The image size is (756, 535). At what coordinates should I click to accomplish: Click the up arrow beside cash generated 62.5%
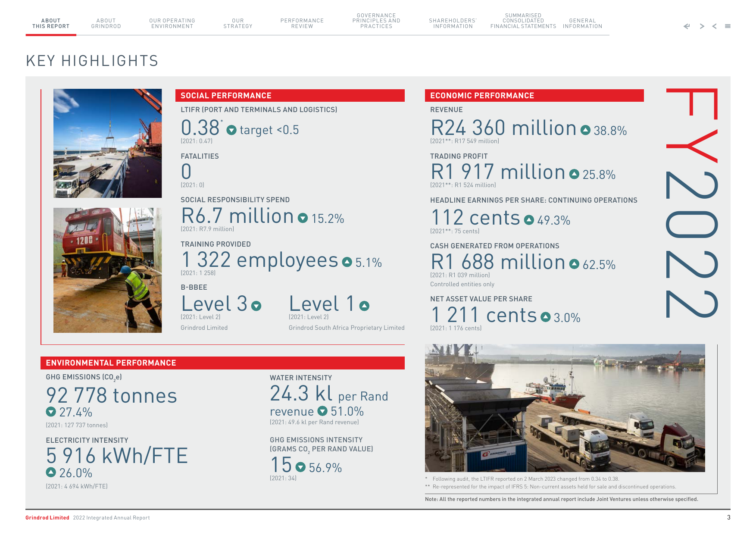pyautogui.click(x=574, y=264)
